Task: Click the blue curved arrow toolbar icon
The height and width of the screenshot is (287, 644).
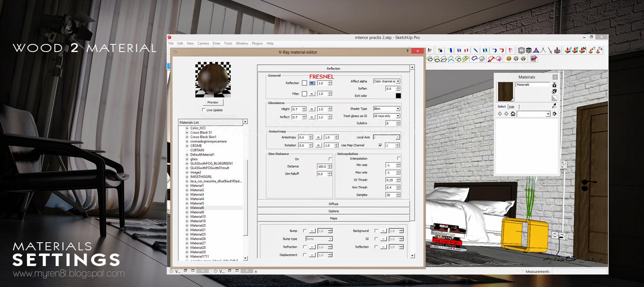Action: [494, 50]
